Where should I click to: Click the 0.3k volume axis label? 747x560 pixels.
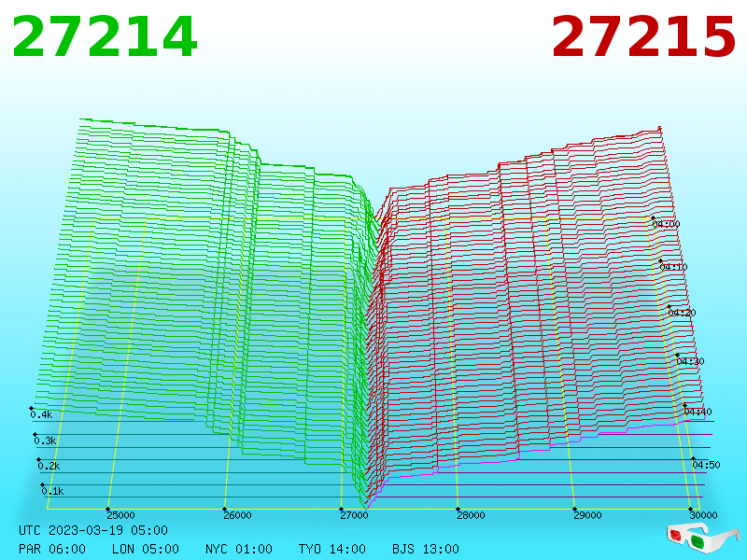coord(45,441)
